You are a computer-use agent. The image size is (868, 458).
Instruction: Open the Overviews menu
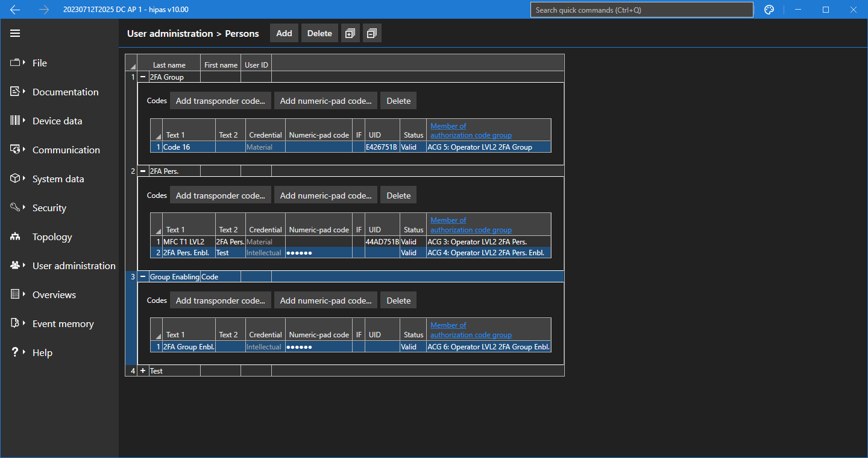54,294
